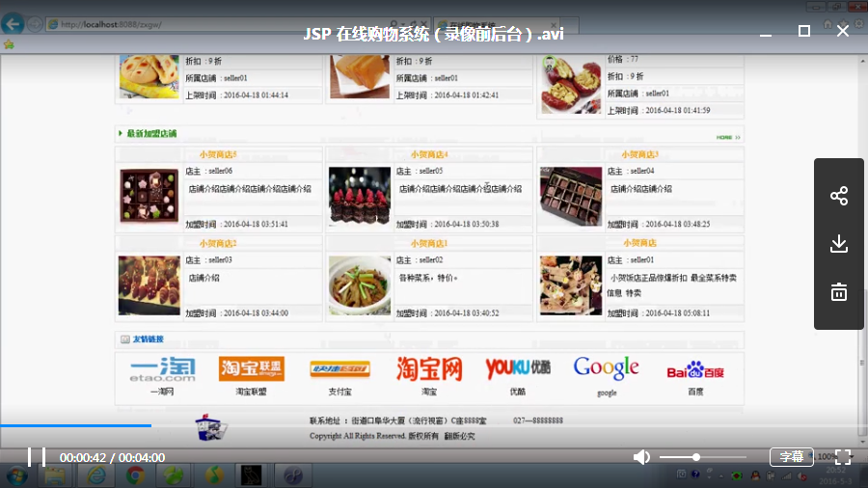This screenshot has height=488, width=868.
Task: Click the bread product thumbnail at top left
Action: pyautogui.click(x=149, y=76)
